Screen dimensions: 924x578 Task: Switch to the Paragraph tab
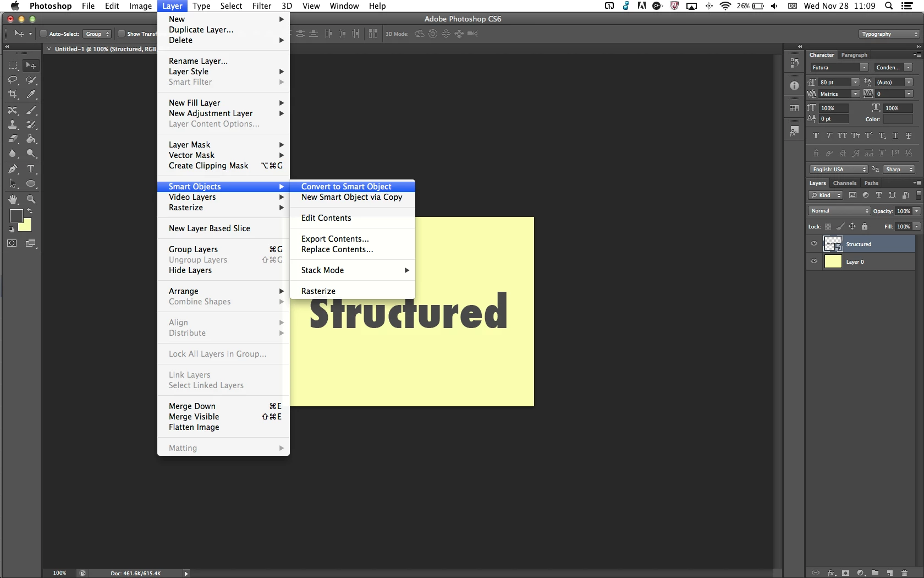click(x=854, y=55)
